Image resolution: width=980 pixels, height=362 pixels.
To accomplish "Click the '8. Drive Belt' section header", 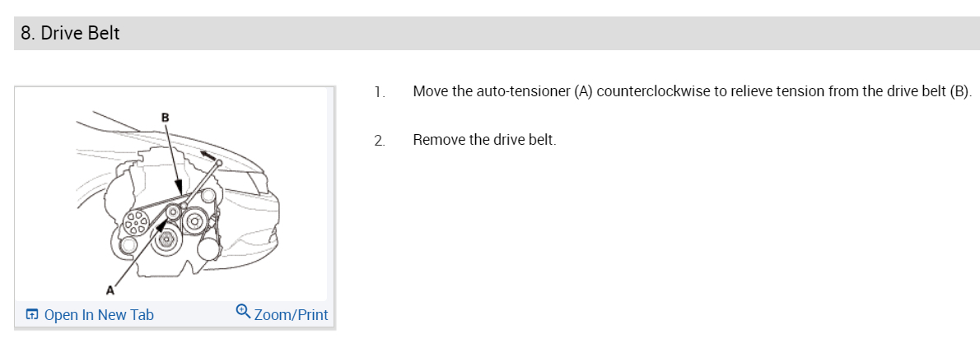I will [71, 34].
